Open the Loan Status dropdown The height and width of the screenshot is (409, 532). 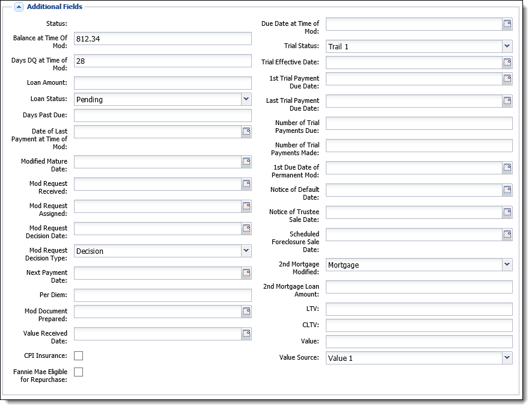pos(246,99)
